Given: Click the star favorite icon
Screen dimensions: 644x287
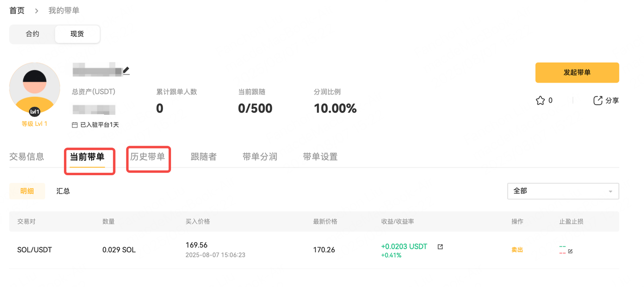Looking at the screenshot, I should [540, 101].
